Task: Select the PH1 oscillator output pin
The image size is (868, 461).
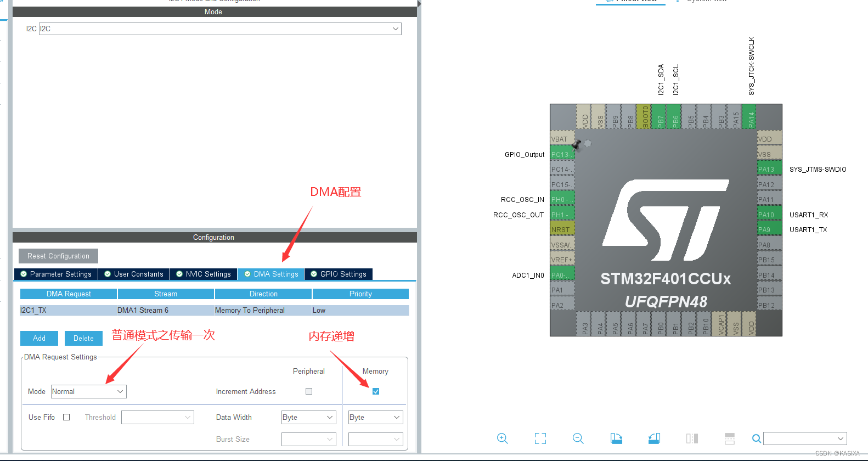Action: (562, 215)
